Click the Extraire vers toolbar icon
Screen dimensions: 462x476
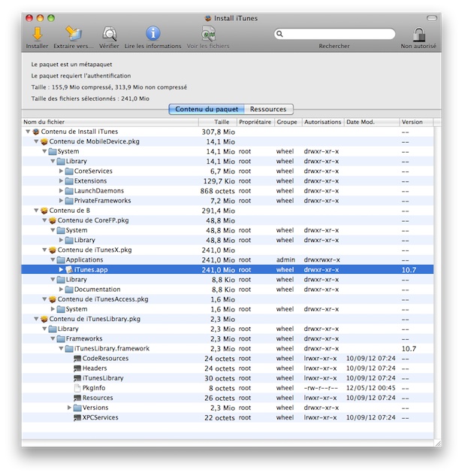click(x=74, y=34)
